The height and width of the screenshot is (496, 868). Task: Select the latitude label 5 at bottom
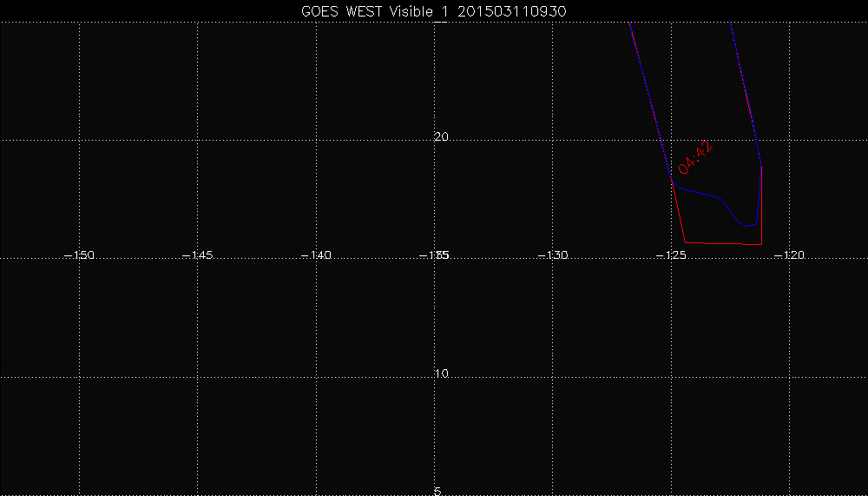click(x=437, y=491)
